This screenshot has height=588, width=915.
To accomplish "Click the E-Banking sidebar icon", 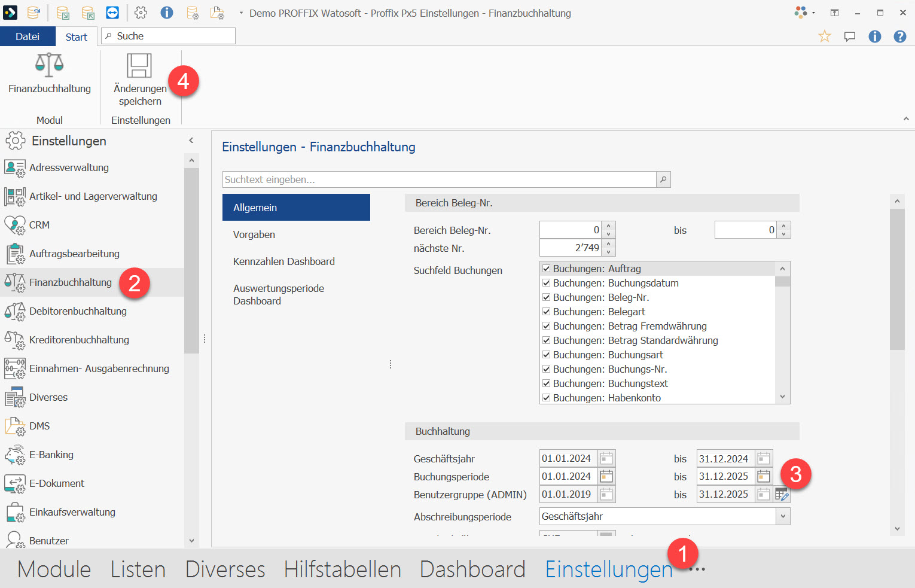I will pyautogui.click(x=14, y=455).
